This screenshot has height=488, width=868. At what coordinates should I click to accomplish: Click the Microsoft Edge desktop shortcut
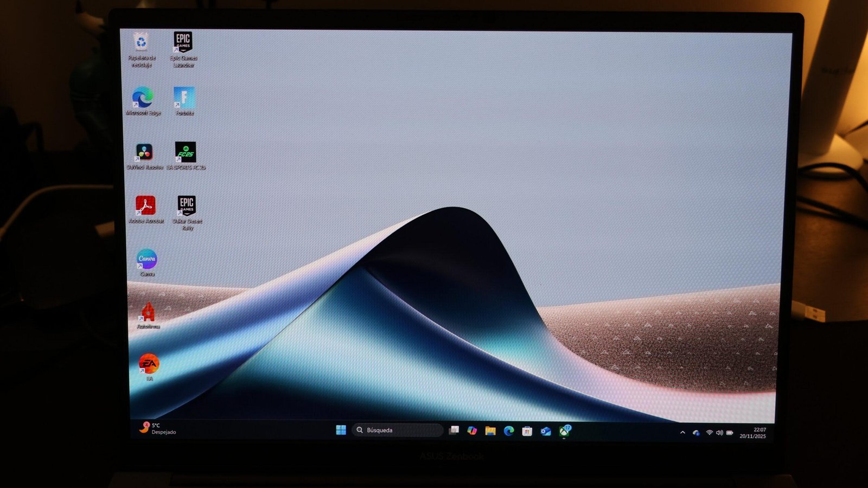143,98
